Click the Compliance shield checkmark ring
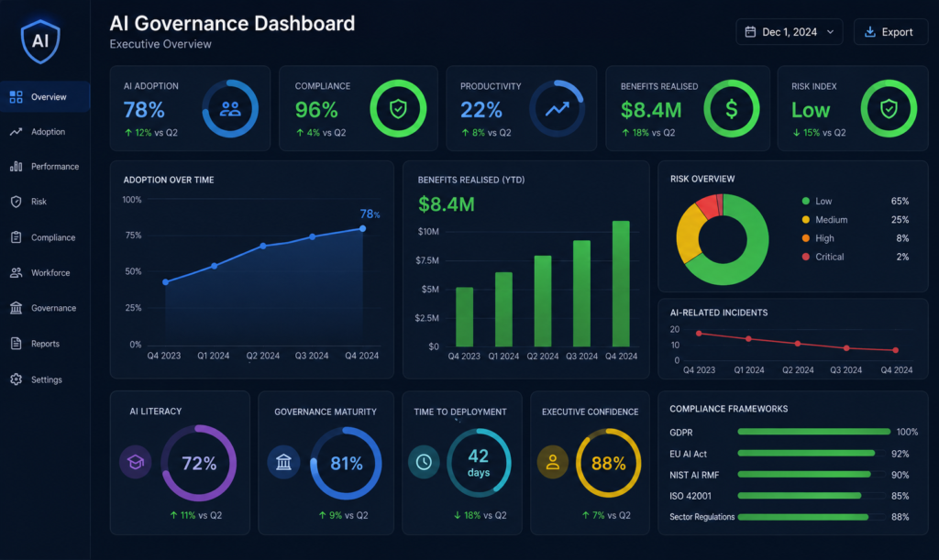This screenshot has width=939, height=560. click(398, 109)
